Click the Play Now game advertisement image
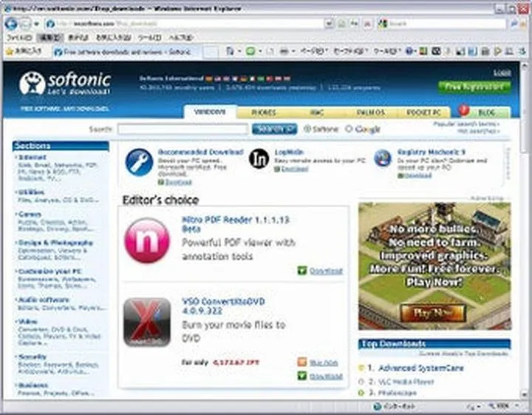Screen dimensions: 532x415 [x=434, y=266]
